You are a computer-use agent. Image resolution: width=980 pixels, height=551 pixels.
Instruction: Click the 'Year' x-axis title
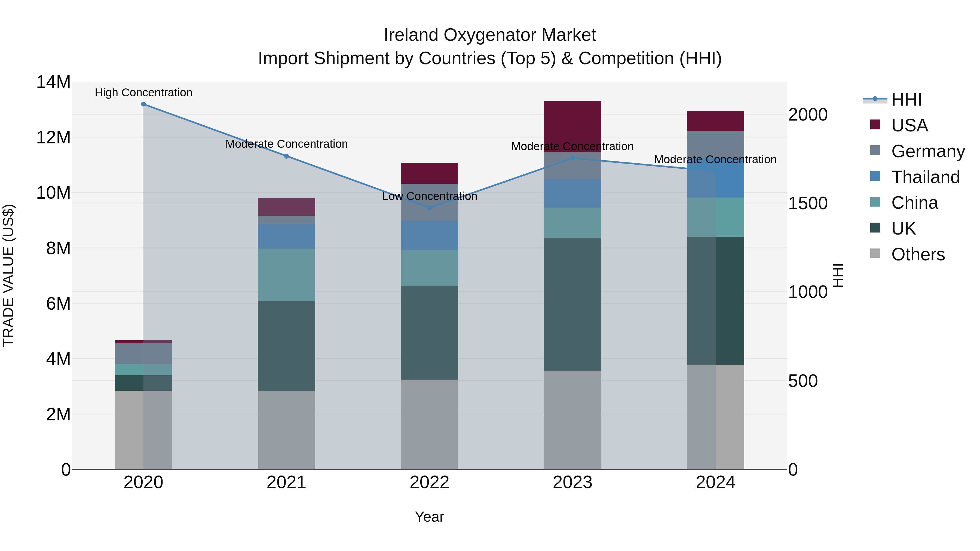pyautogui.click(x=430, y=517)
